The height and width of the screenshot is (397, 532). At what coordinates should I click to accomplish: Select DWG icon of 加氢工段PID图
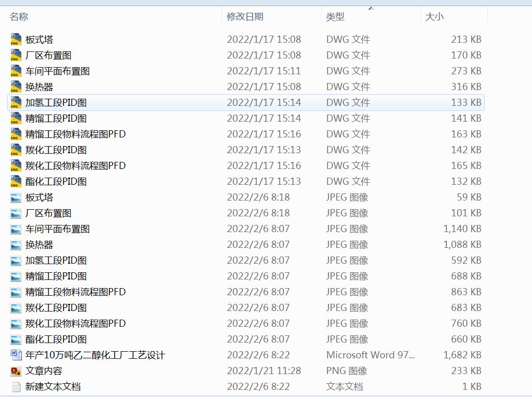point(16,102)
